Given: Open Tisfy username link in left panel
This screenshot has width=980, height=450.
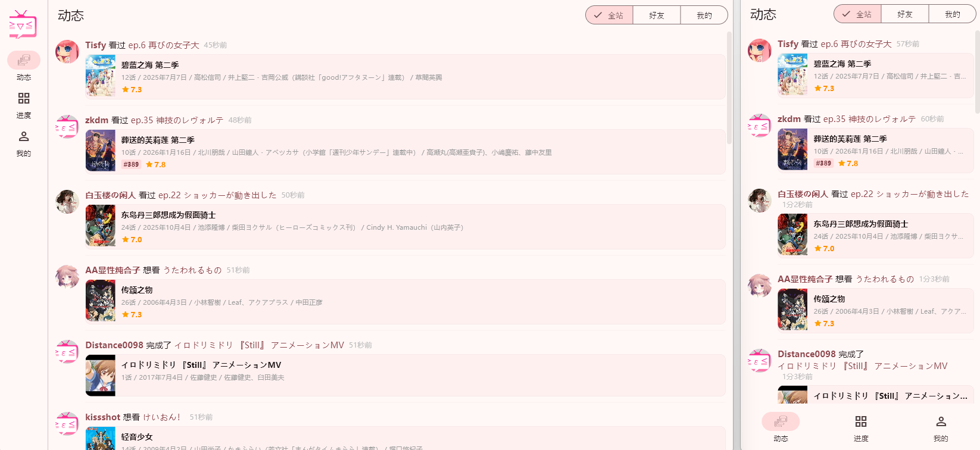Looking at the screenshot, I should [95, 45].
